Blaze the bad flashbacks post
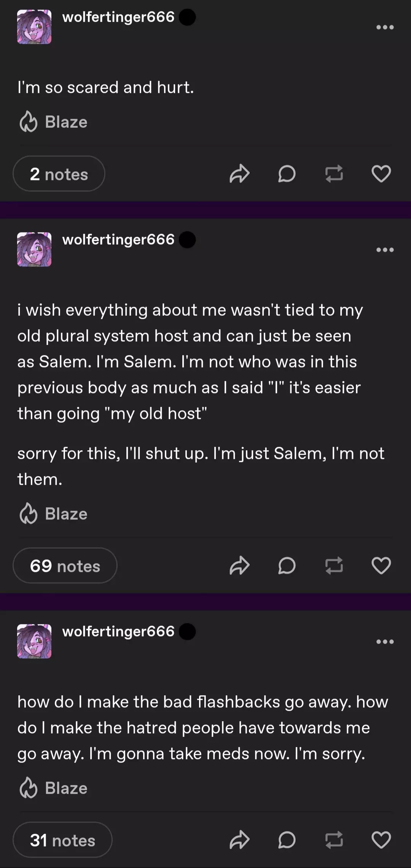The width and height of the screenshot is (411, 868). pyautogui.click(x=54, y=788)
